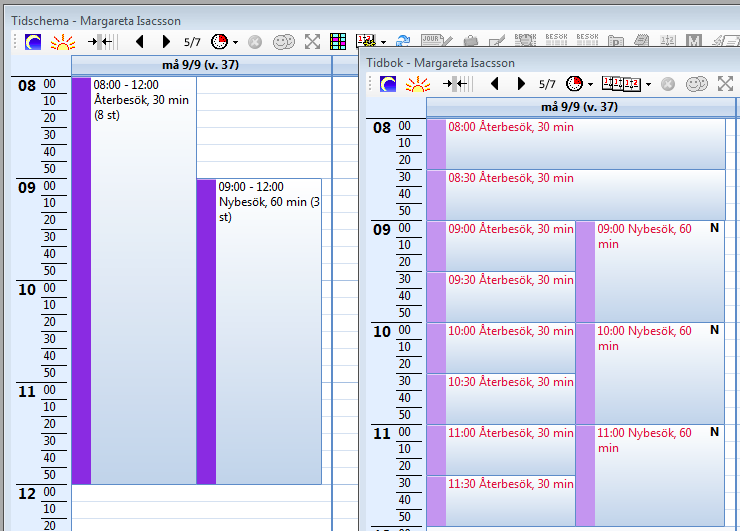740x531 pixels.
Task: Go to next day in Tidbok
Action: 521,84
